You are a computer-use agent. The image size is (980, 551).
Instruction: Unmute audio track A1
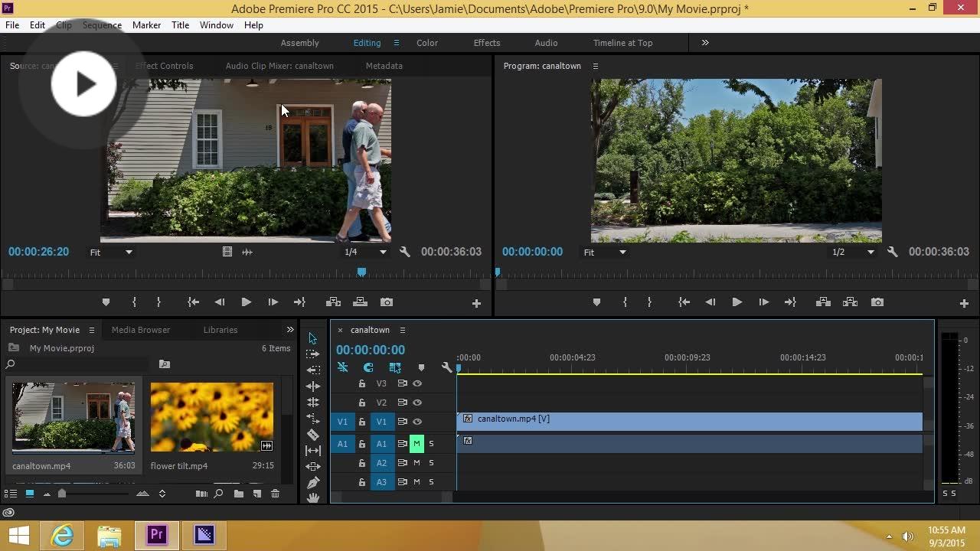click(x=416, y=444)
